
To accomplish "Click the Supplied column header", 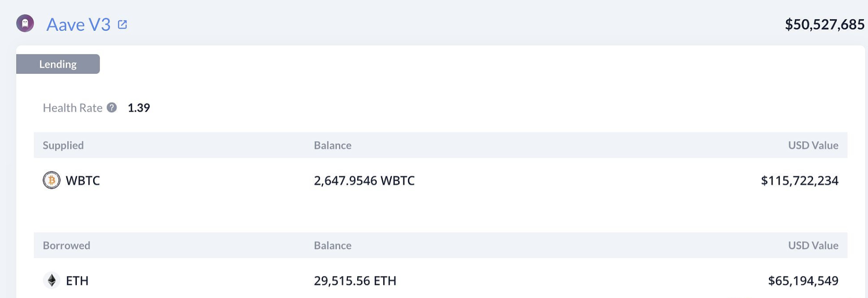I will click(x=63, y=145).
